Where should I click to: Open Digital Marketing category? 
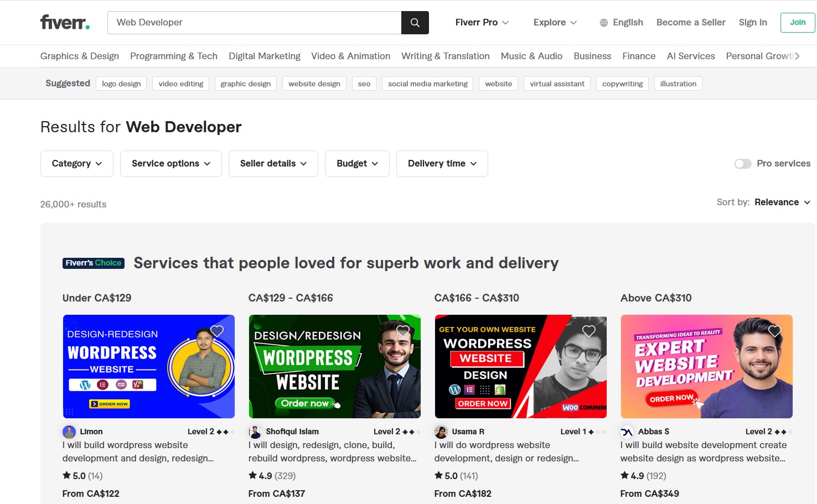[x=265, y=56]
